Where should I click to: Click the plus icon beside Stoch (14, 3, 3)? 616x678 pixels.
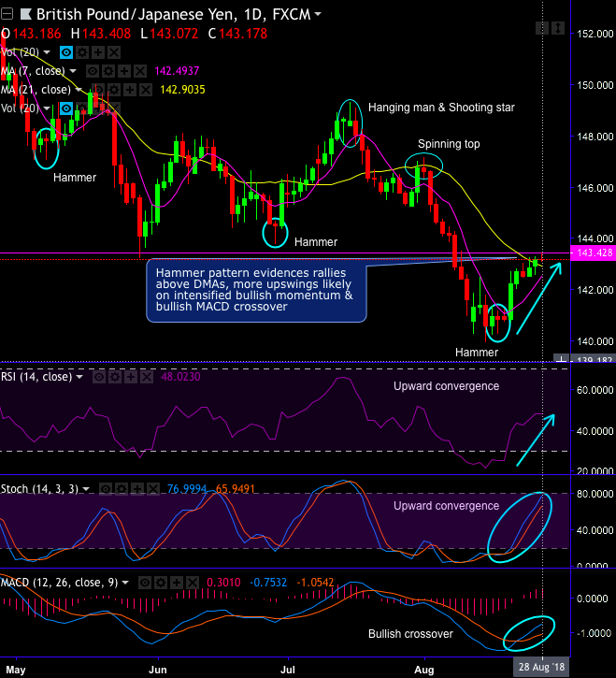(x=137, y=489)
